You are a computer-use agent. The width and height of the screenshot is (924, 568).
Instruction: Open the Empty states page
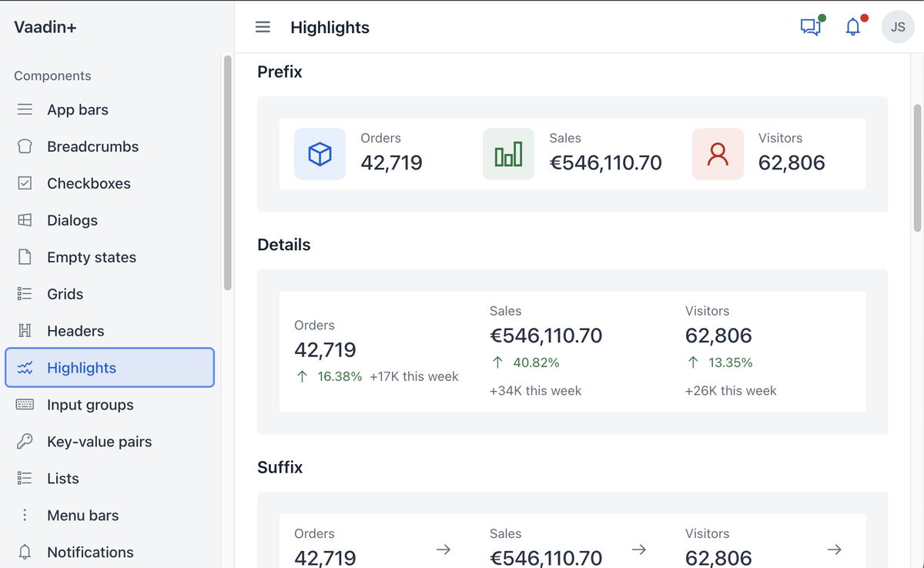[x=109, y=257]
